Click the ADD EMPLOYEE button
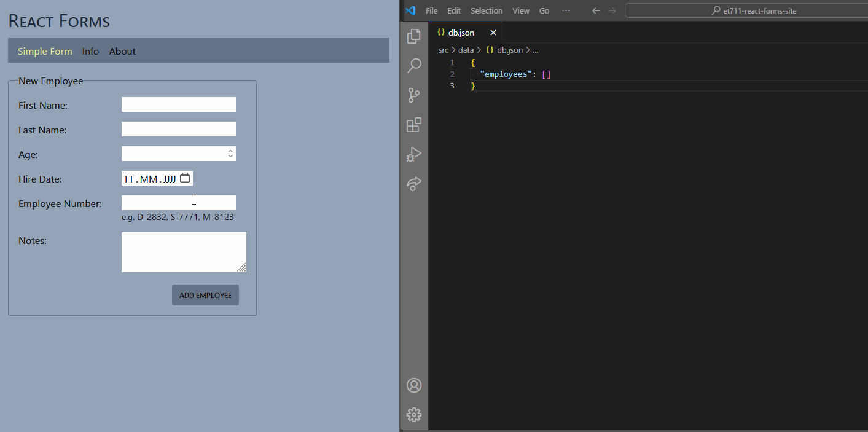 (205, 295)
